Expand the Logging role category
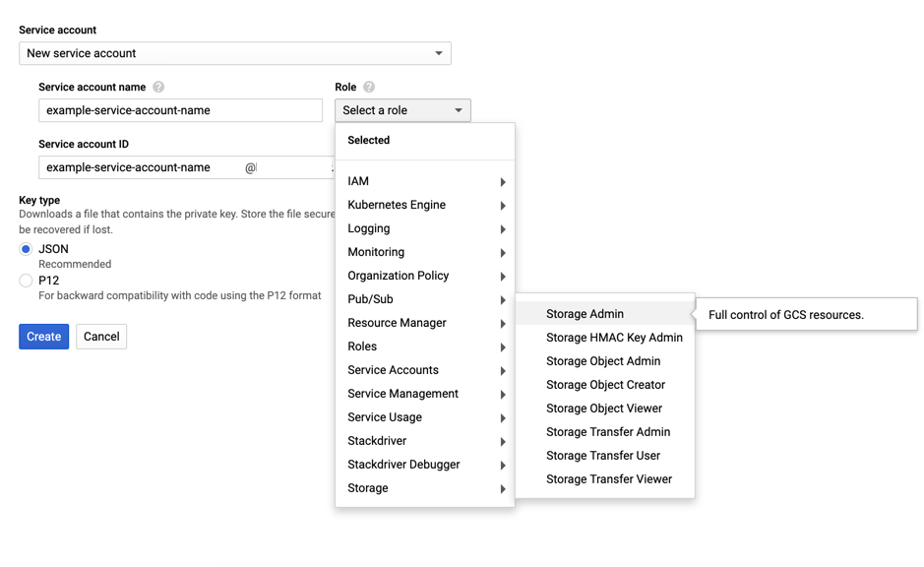924x567 pixels. 425,228
